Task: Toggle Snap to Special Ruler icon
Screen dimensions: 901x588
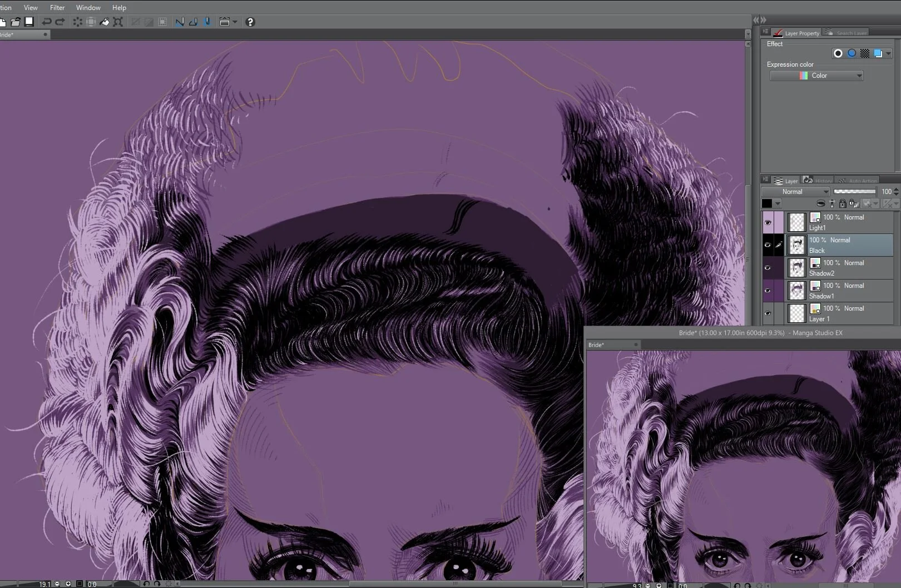Action: click(193, 22)
